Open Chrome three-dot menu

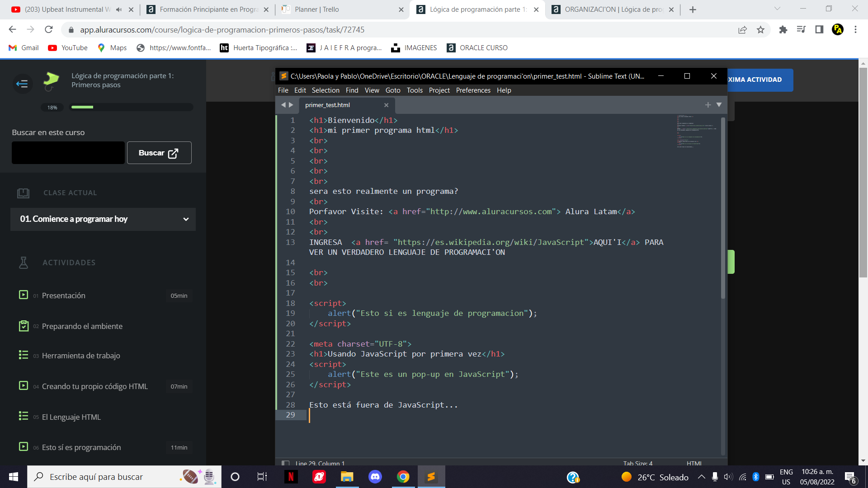click(x=855, y=29)
